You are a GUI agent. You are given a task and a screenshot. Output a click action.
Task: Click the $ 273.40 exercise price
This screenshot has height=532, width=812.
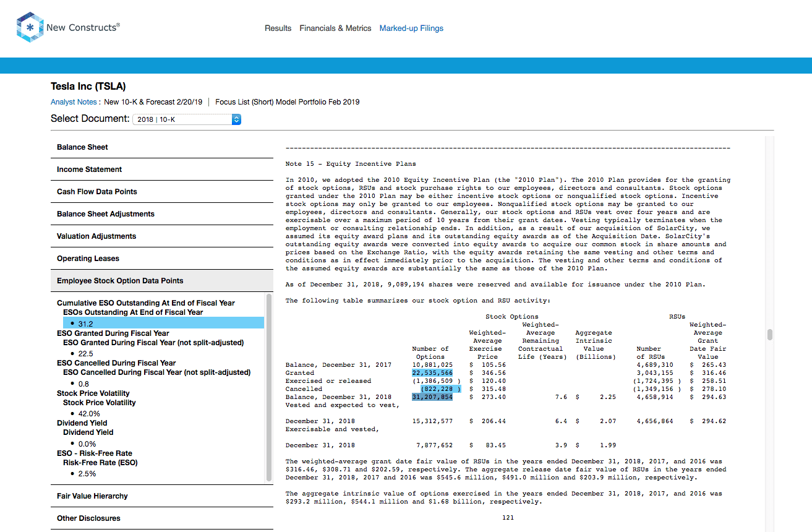coord(488,397)
